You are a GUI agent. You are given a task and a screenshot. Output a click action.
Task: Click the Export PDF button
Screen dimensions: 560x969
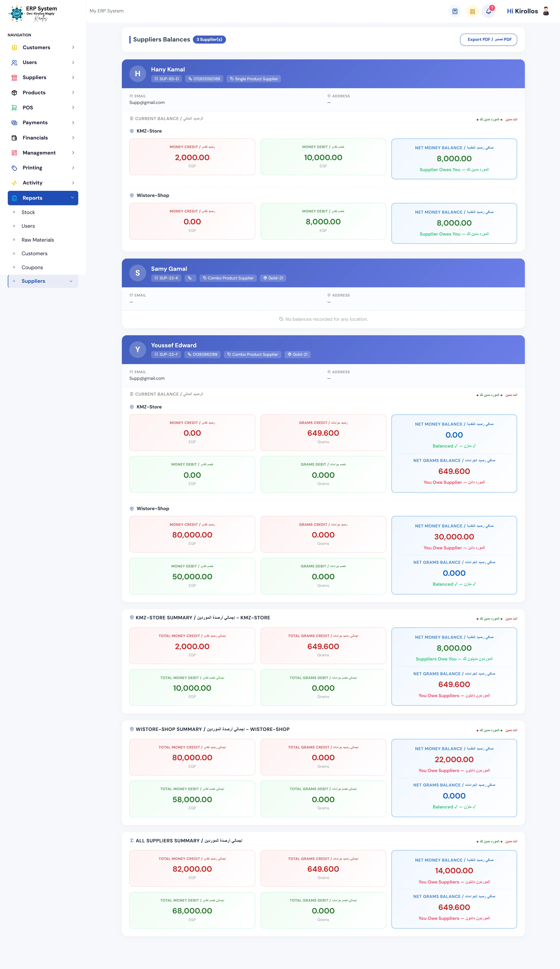(x=488, y=40)
